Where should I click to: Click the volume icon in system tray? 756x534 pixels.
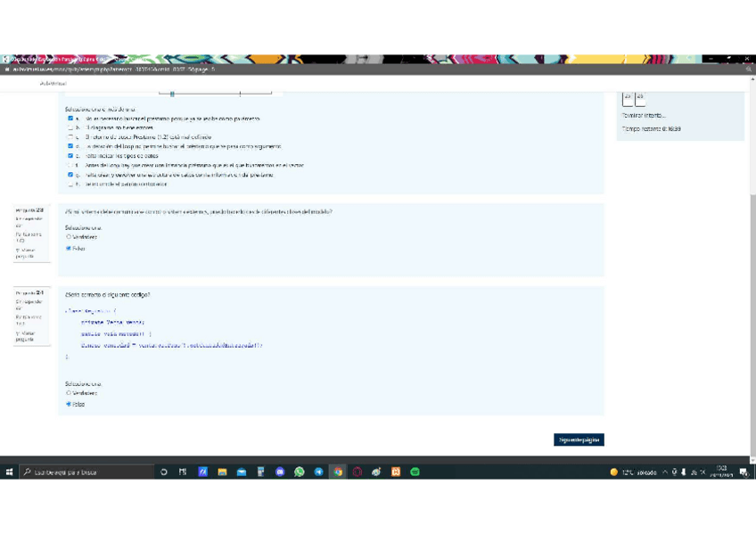tap(703, 472)
